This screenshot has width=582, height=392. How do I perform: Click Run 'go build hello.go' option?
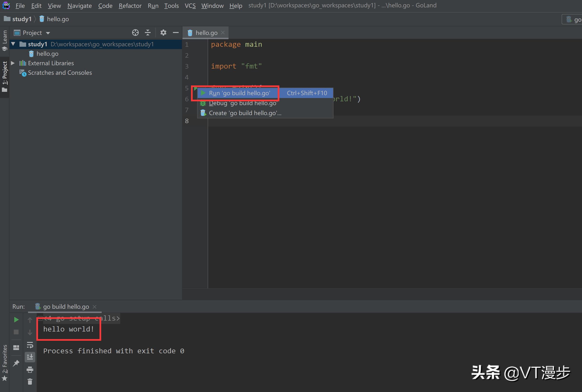[x=239, y=93]
